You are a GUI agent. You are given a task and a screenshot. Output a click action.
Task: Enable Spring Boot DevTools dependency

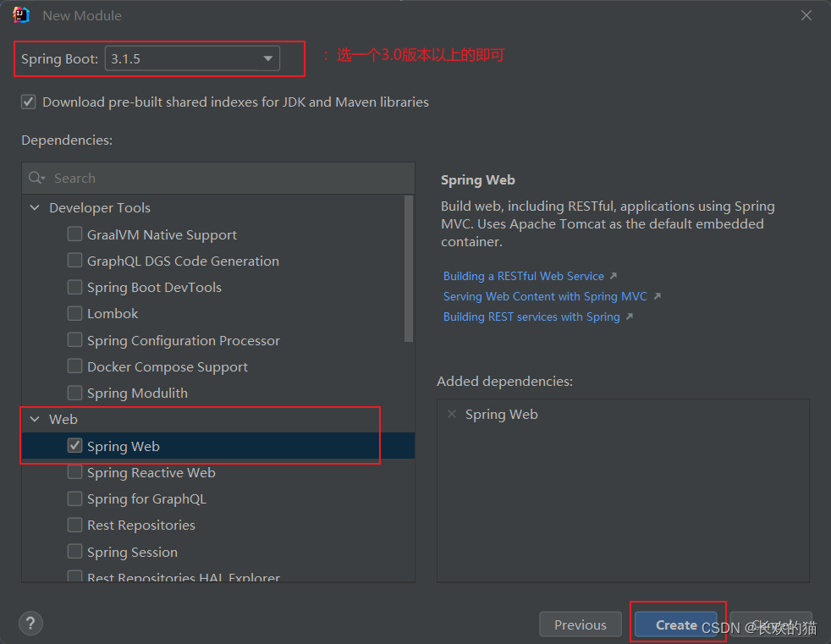tap(74, 287)
